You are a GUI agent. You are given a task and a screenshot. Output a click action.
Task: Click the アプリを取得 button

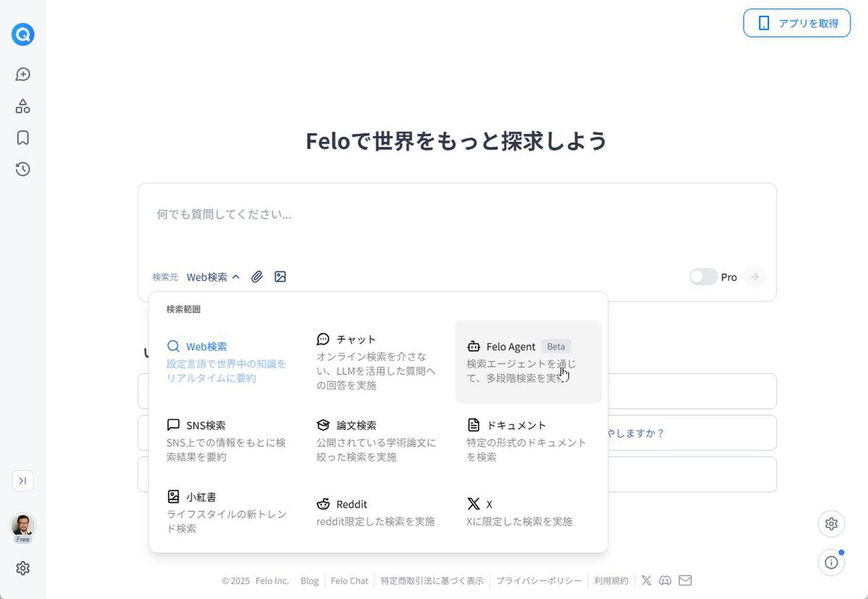point(797,23)
